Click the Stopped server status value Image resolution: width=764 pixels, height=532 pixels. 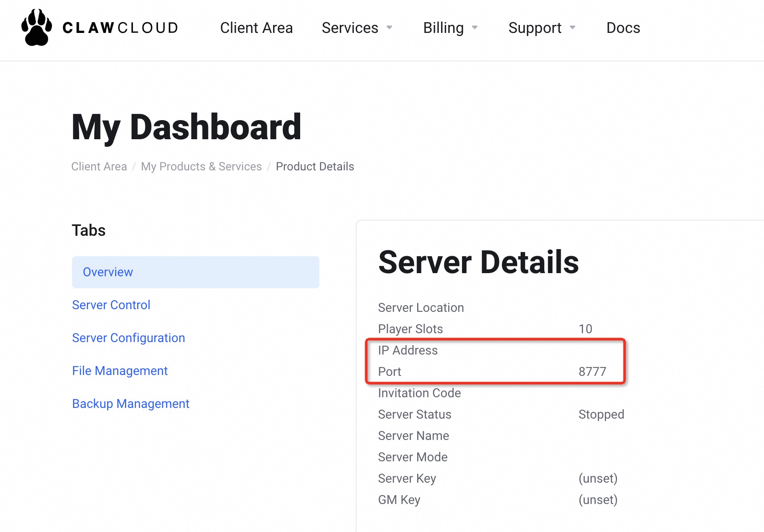coord(601,415)
